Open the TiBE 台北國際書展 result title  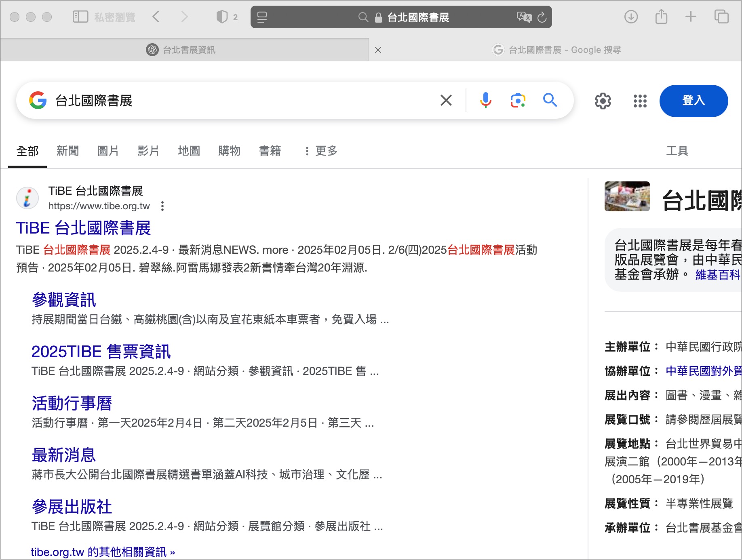tap(83, 228)
